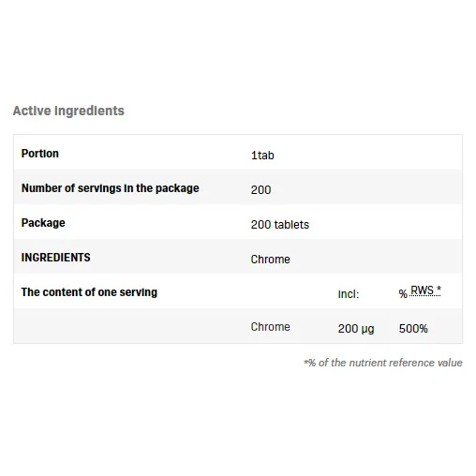
Task: Click the INGREDIENTS row label
Action: (x=55, y=258)
